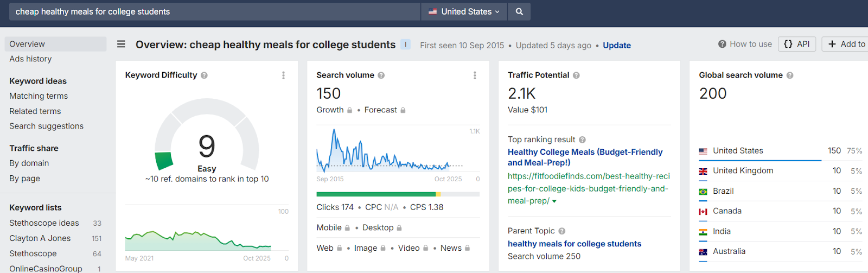Click Traffic Potential help question icon
This screenshot has height=273, width=868.
coord(576,75)
